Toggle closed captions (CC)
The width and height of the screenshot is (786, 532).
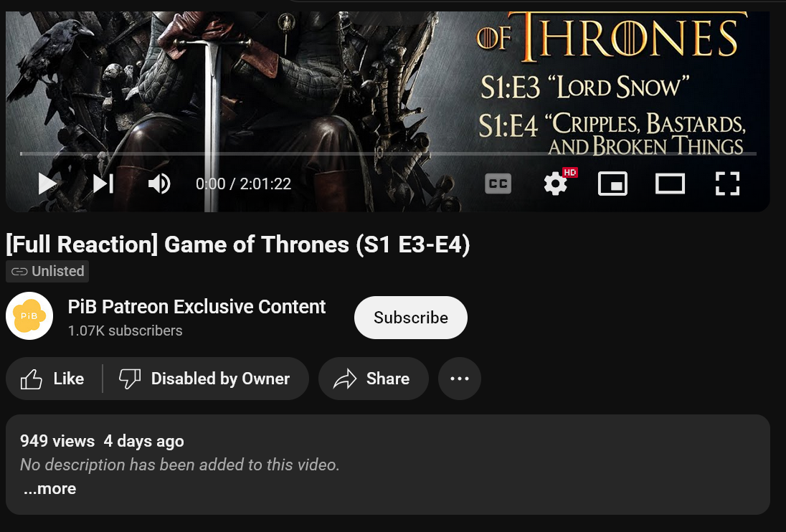498,184
